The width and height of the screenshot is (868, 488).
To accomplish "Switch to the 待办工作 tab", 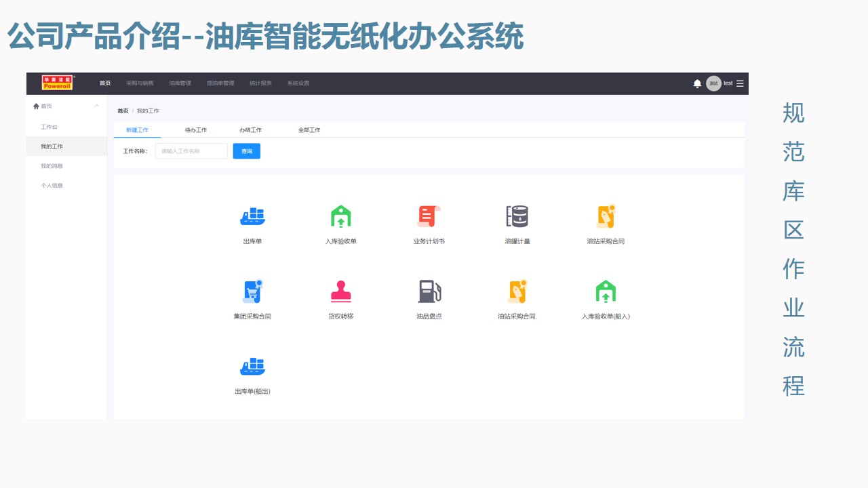I will (196, 129).
